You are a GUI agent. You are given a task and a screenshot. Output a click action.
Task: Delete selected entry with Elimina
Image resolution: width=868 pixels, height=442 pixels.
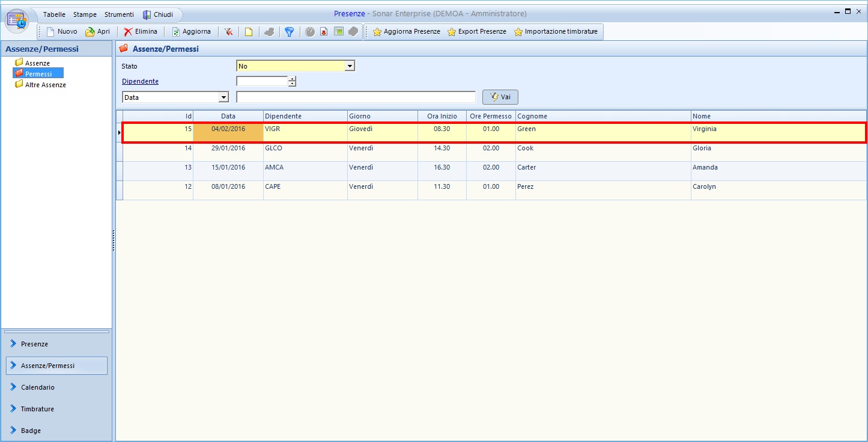coord(141,32)
